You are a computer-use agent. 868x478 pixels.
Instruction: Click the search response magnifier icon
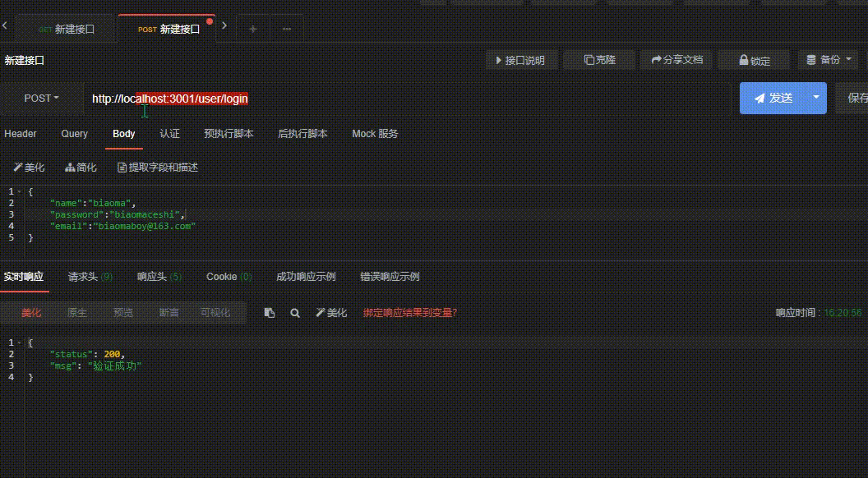[x=295, y=313]
